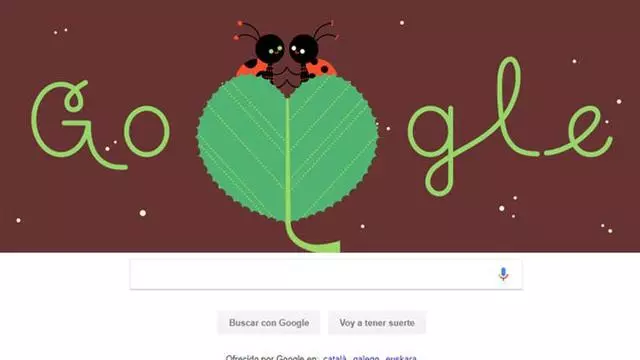Click the microphone voice search icon
The height and width of the screenshot is (360, 640).
[x=503, y=274]
